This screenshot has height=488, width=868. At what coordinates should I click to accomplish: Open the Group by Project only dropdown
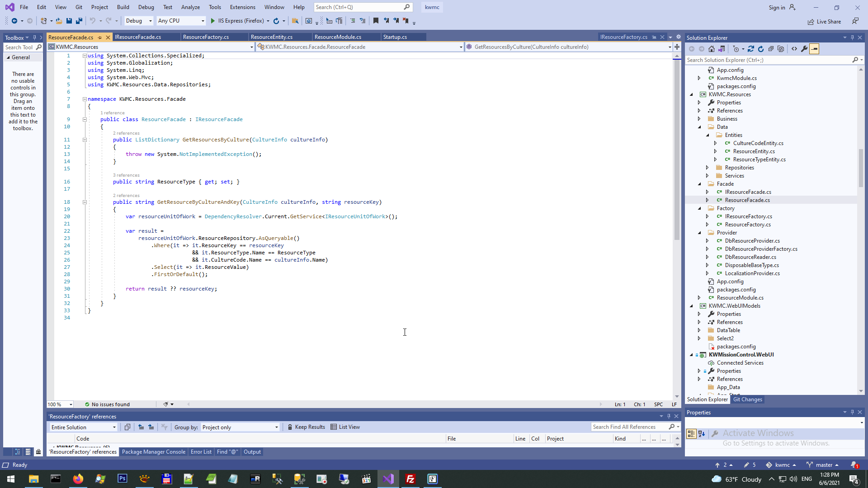240,427
